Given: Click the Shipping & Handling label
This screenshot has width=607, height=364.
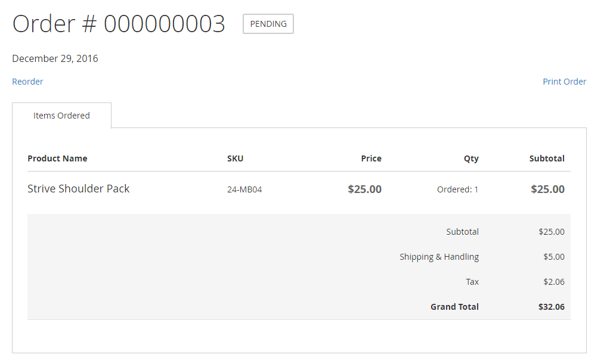Looking at the screenshot, I should coord(439,257).
